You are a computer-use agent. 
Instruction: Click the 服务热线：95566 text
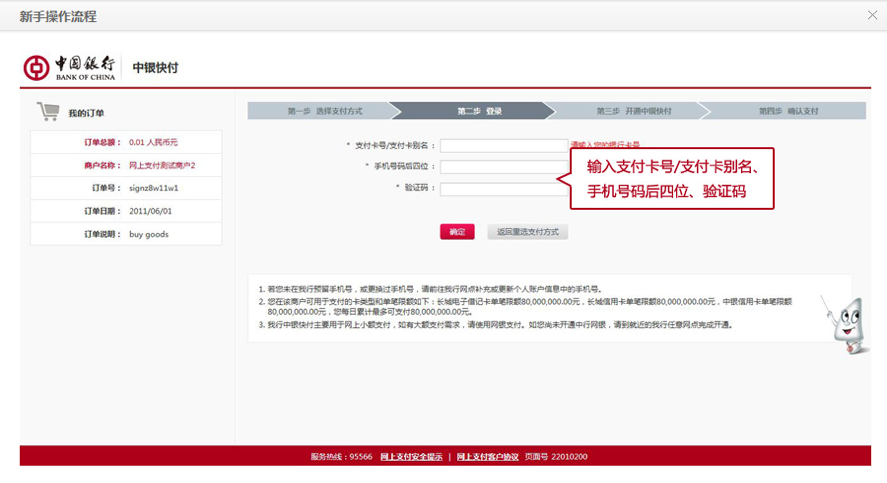tap(341, 456)
